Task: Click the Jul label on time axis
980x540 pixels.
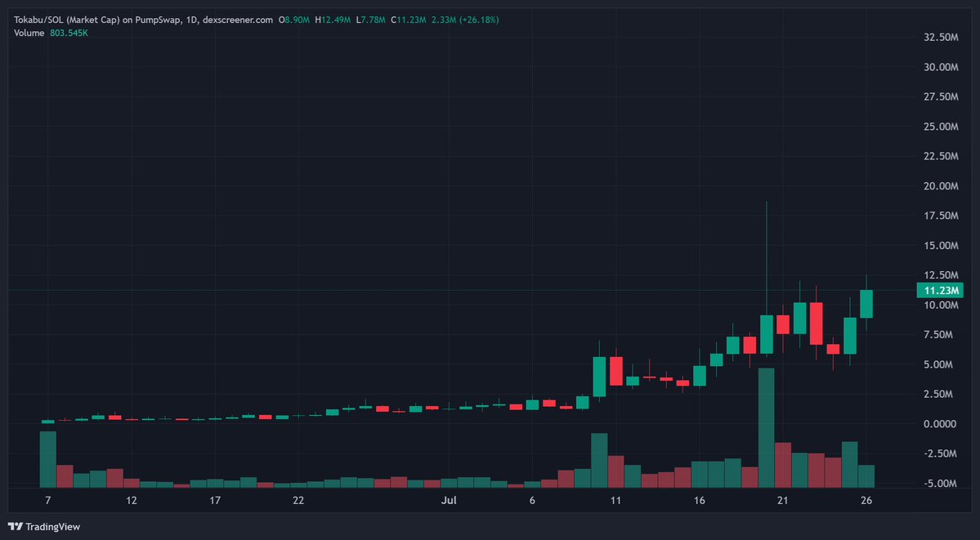Action: pyautogui.click(x=449, y=501)
